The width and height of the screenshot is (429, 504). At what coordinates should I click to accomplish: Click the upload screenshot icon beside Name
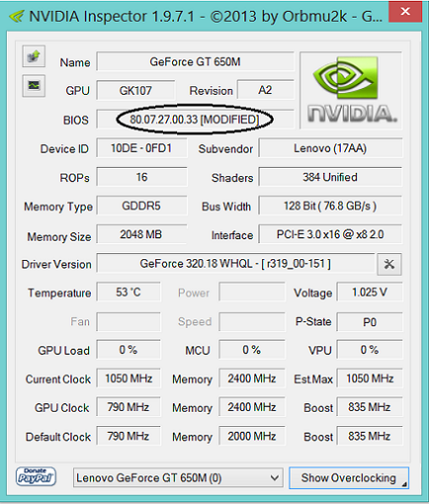(x=34, y=57)
